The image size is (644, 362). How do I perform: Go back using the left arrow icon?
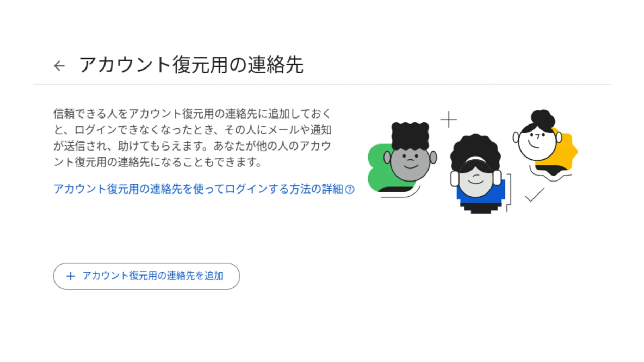click(x=60, y=66)
